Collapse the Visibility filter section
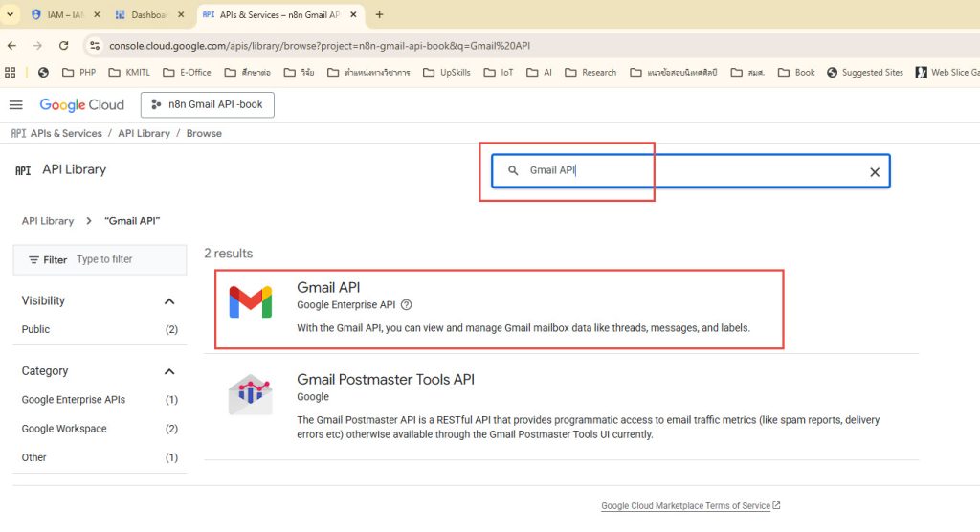The image size is (980, 532). tap(169, 301)
